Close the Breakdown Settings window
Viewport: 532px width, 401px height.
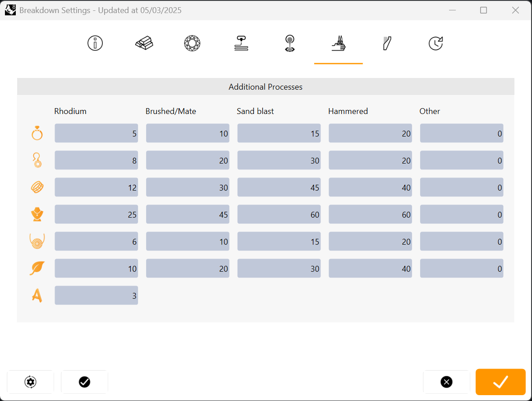[515, 10]
